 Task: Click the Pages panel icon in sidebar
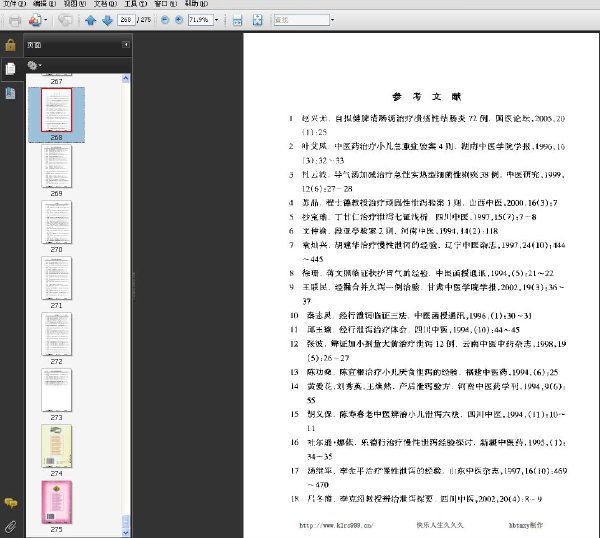pos(10,69)
